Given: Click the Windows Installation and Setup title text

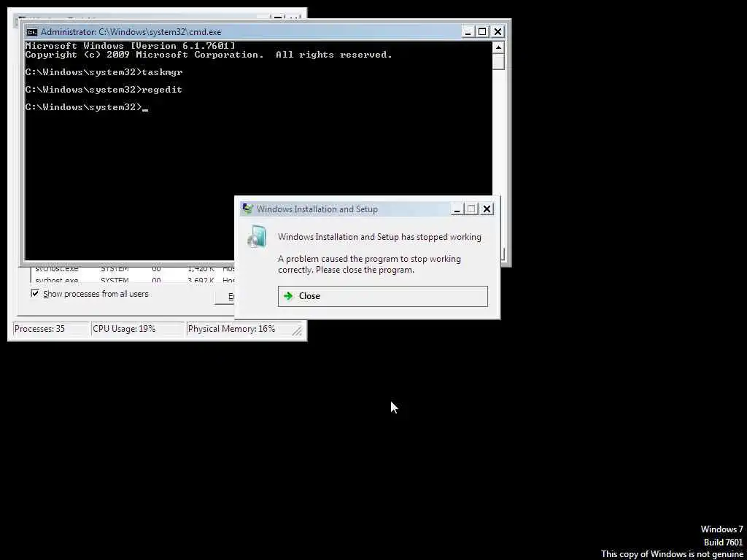Looking at the screenshot, I should (317, 209).
